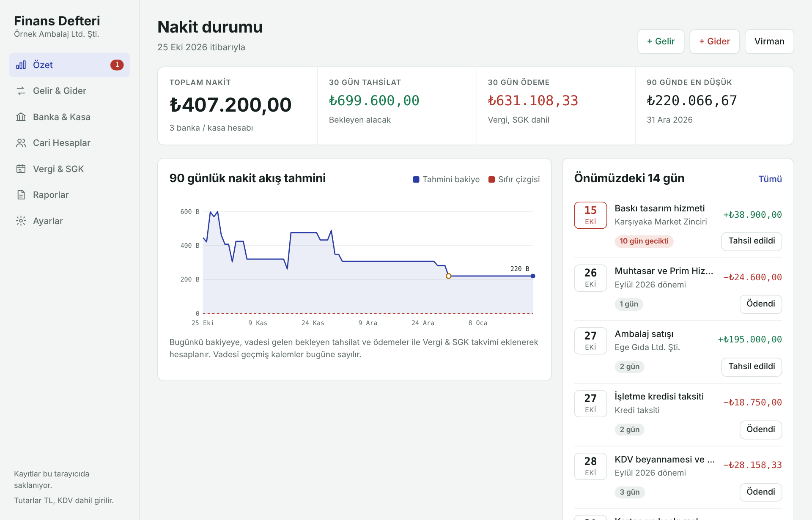812x520 pixels.
Task: Mark Muhtasar ve Prim as Ödendi
Action: tap(761, 304)
